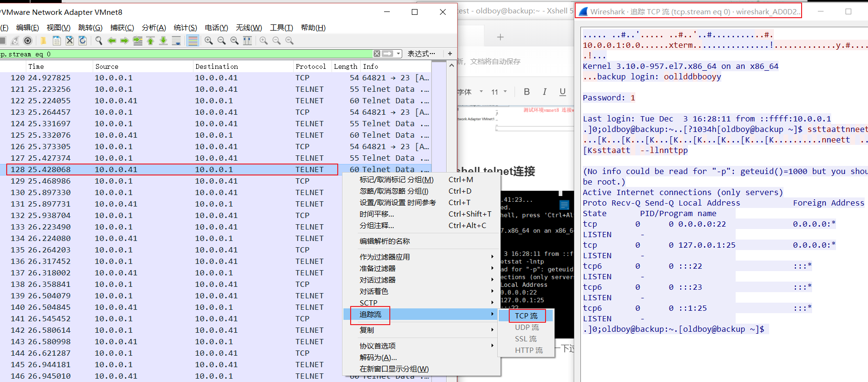Open a capture file with folder icon
The width and height of the screenshot is (868, 382).
pos(43,41)
